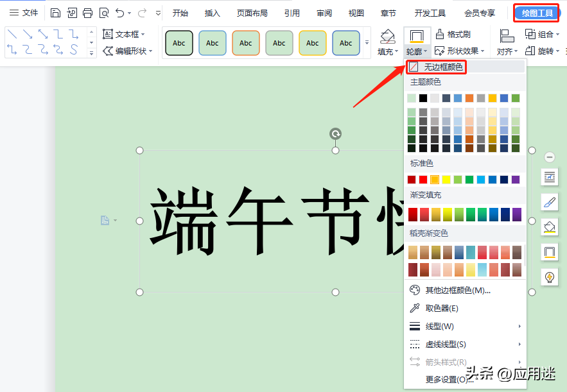Image resolution: width=567 pixels, height=392 pixels.
Task: Click the brush style icon in side toolbar
Action: [550, 202]
